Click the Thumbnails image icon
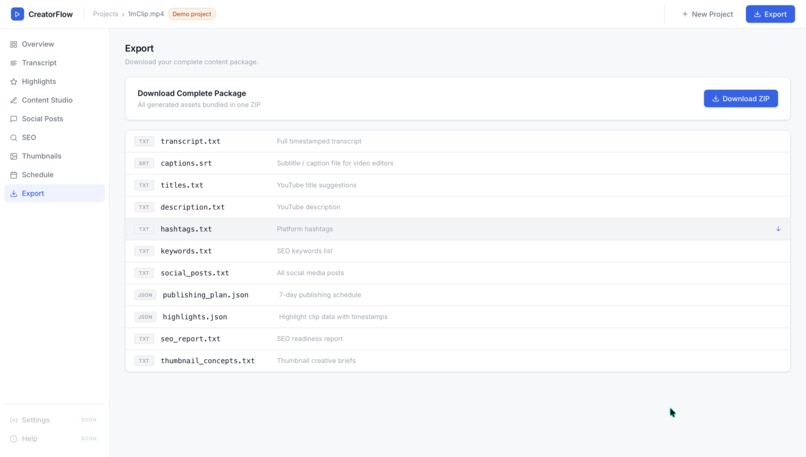This screenshot has width=806, height=457. 13,156
